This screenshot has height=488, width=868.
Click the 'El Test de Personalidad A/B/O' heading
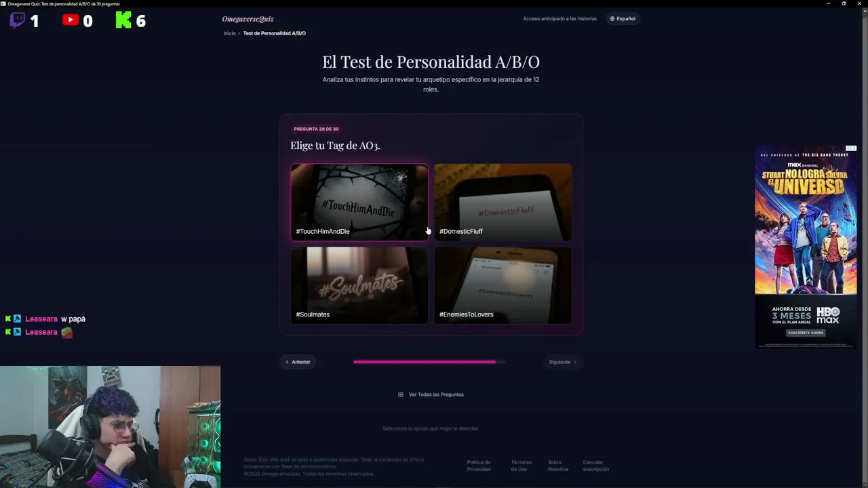point(431,62)
